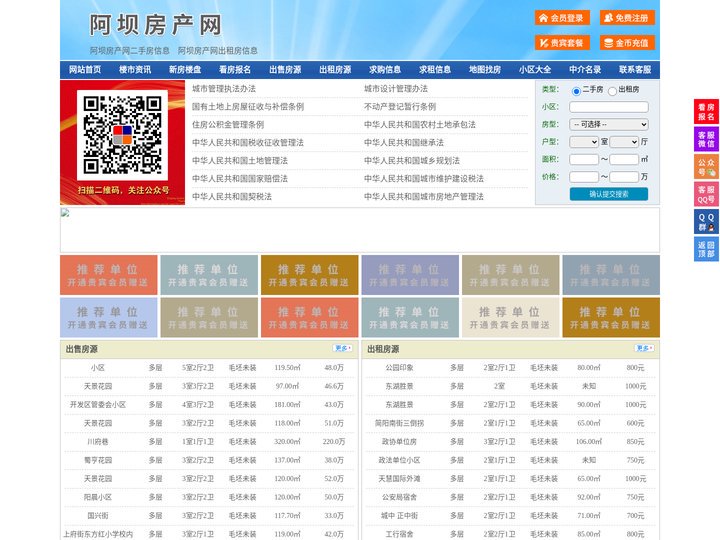Open 中介名录 navigation item
Image resolution: width=720 pixels, height=540 pixels.
pyautogui.click(x=585, y=70)
